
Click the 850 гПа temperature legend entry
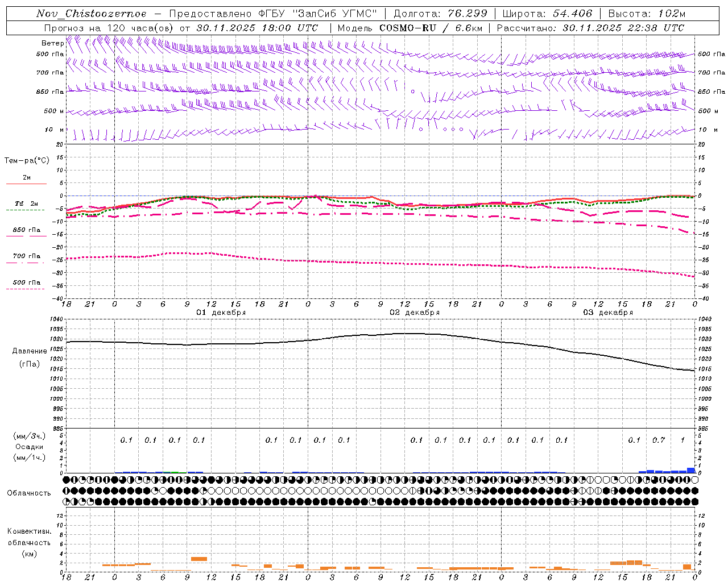[x=26, y=230]
